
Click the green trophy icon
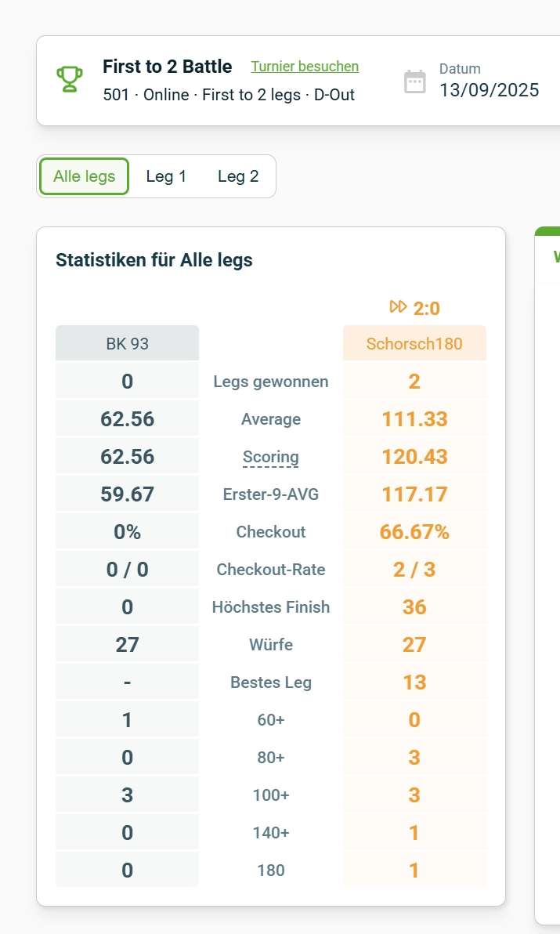70,80
